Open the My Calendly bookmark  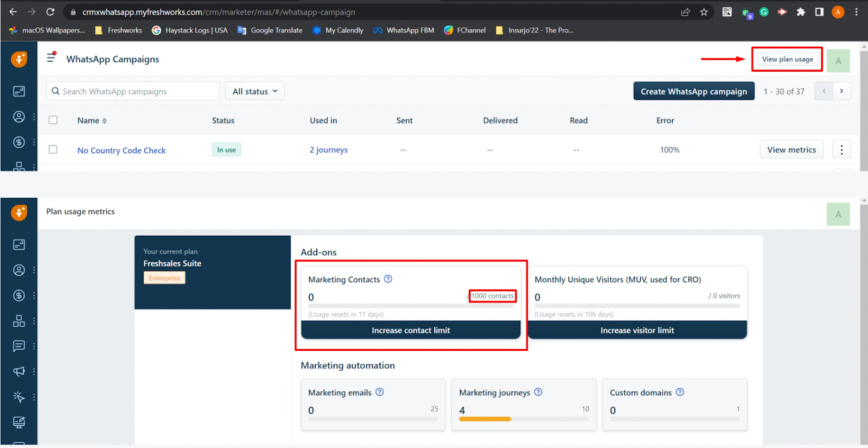tap(338, 30)
